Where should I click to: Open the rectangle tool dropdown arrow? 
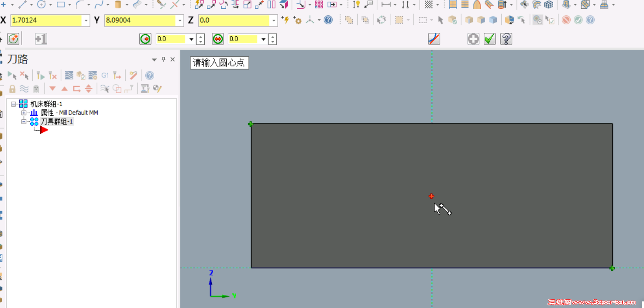(x=70, y=5)
